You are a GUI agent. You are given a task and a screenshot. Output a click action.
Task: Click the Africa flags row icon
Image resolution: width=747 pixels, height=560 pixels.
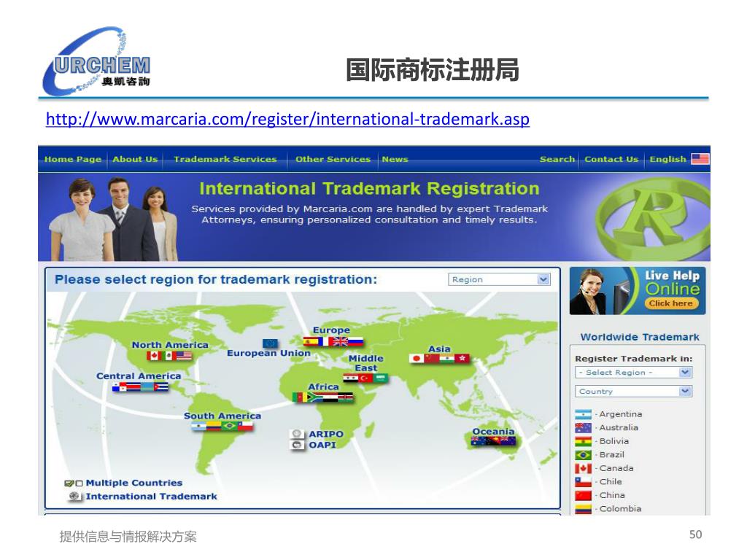[x=323, y=397]
